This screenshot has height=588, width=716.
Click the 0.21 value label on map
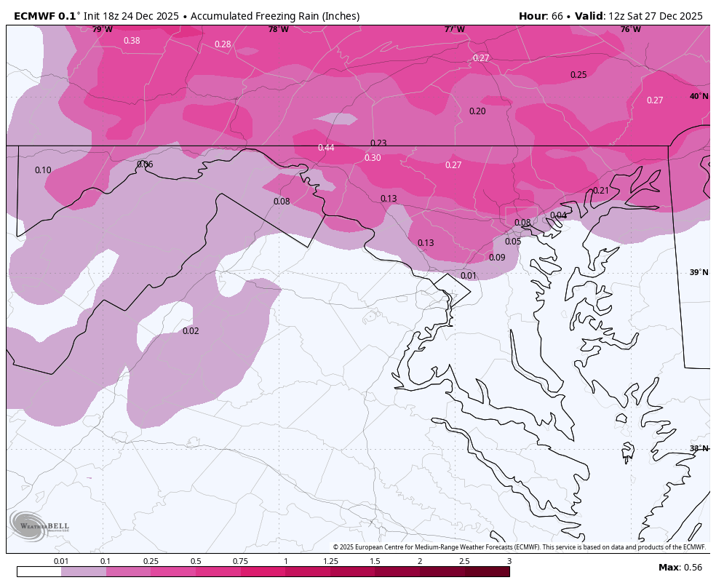[x=601, y=191]
